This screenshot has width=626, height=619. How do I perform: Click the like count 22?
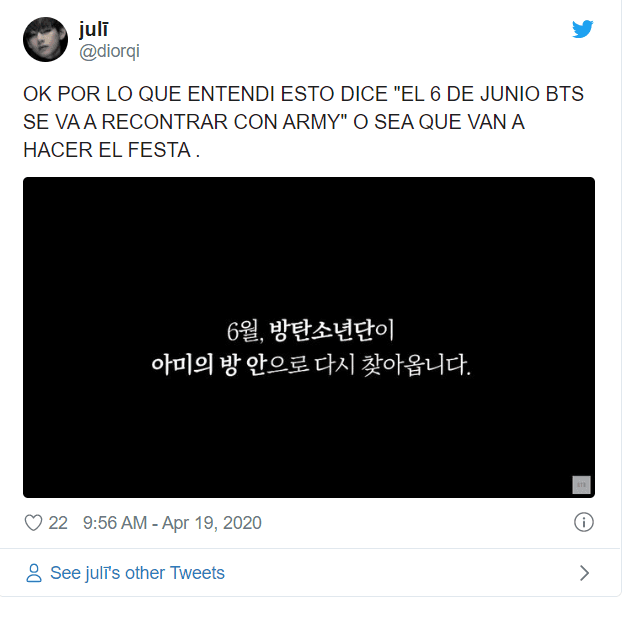58,523
